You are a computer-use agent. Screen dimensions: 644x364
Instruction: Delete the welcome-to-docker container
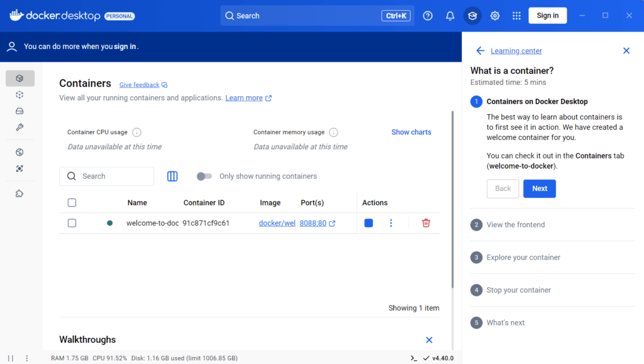tap(426, 223)
